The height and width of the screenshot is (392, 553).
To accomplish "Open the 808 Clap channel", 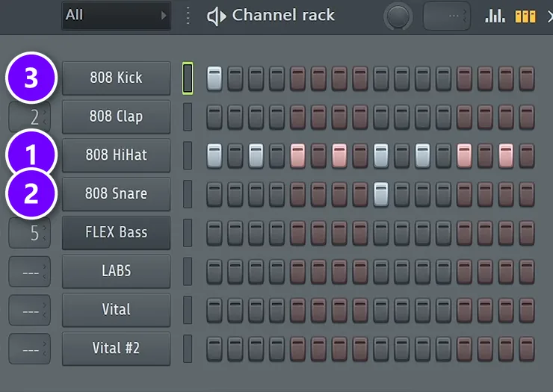I will coord(116,116).
